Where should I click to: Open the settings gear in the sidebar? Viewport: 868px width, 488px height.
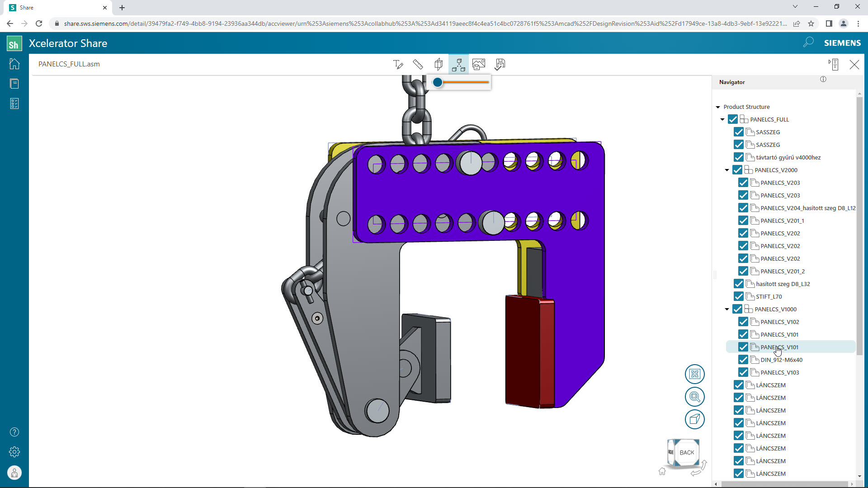[x=14, y=452]
